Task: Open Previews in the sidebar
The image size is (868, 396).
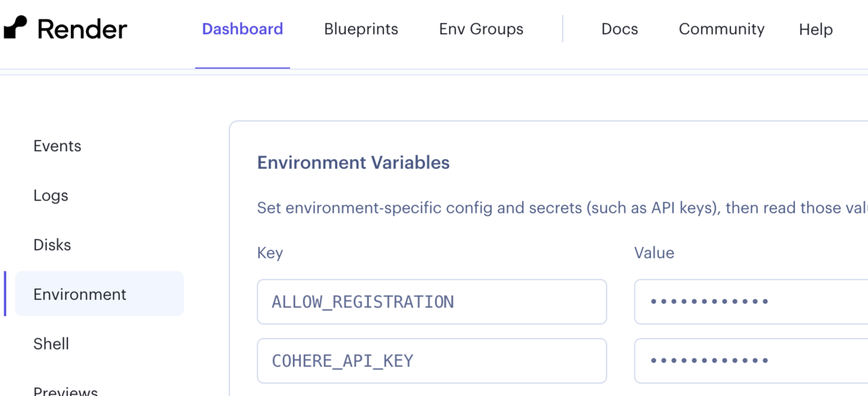Action: [66, 391]
